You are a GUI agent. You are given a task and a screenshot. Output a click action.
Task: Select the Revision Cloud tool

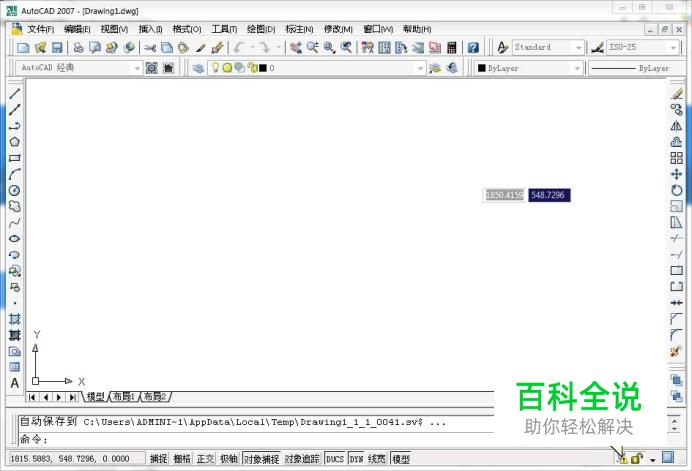click(x=15, y=206)
